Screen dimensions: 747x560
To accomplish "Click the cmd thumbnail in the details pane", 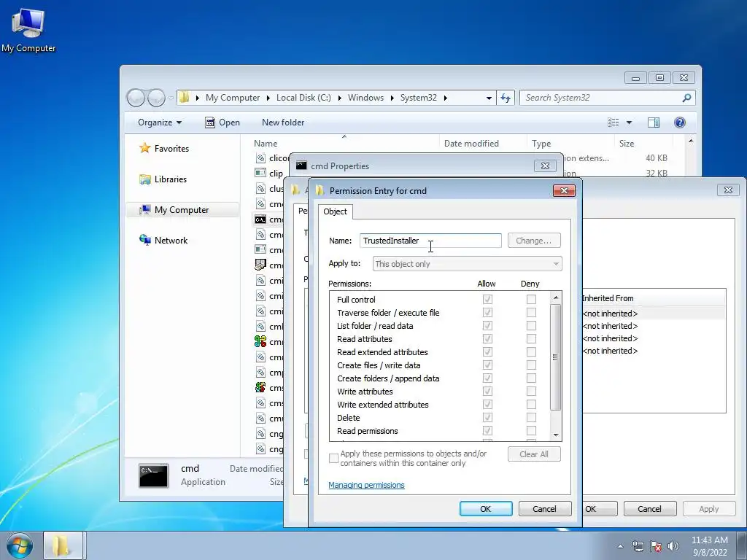I will pos(153,475).
